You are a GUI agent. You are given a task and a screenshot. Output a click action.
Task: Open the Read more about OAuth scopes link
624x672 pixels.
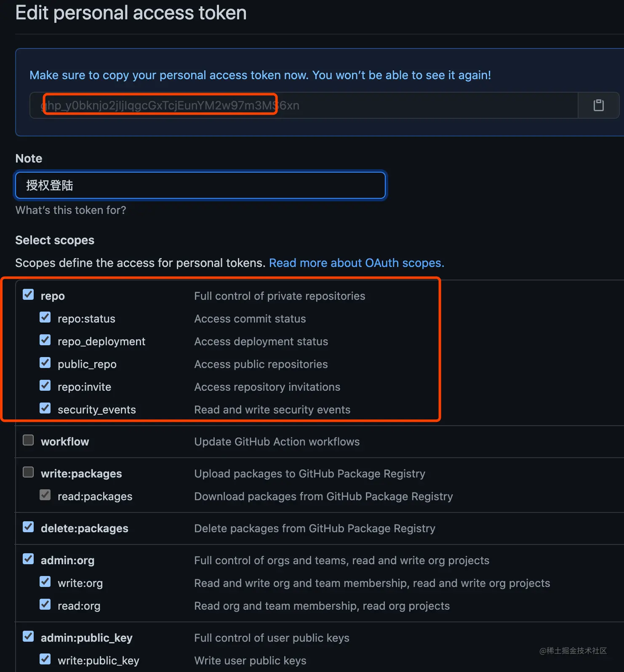356,263
